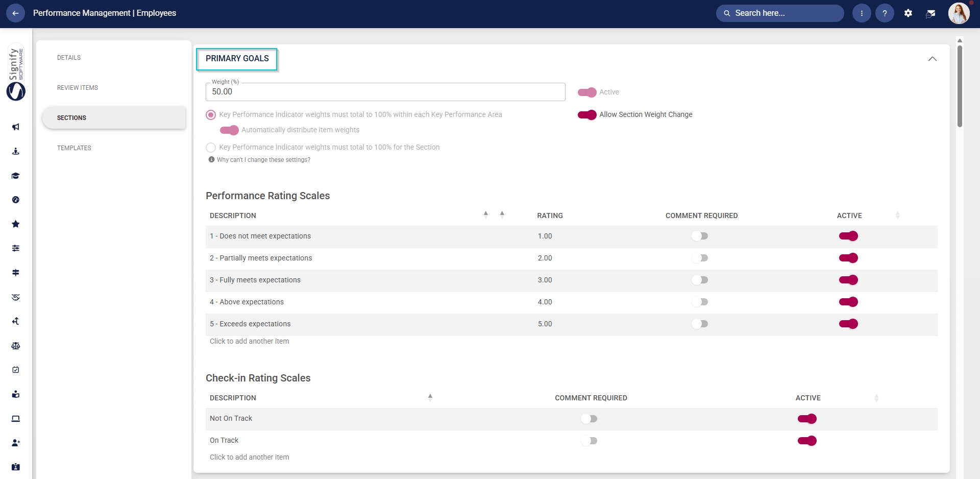Open the graduation cap training icon
This screenshot has height=479, width=980.
coord(16,176)
